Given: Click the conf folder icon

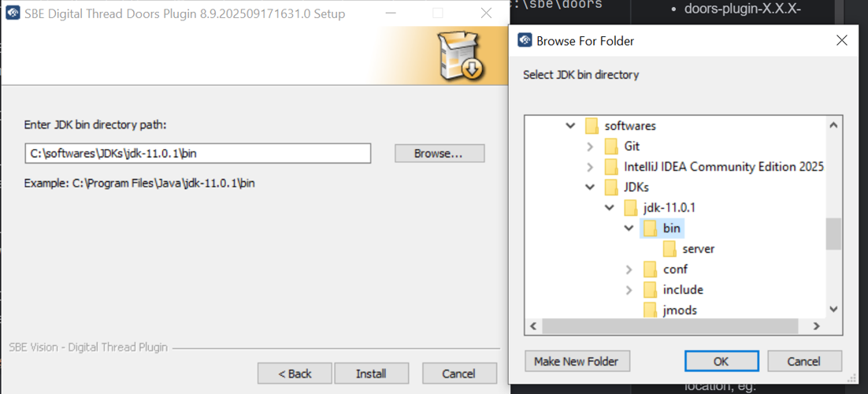Looking at the screenshot, I should point(650,269).
